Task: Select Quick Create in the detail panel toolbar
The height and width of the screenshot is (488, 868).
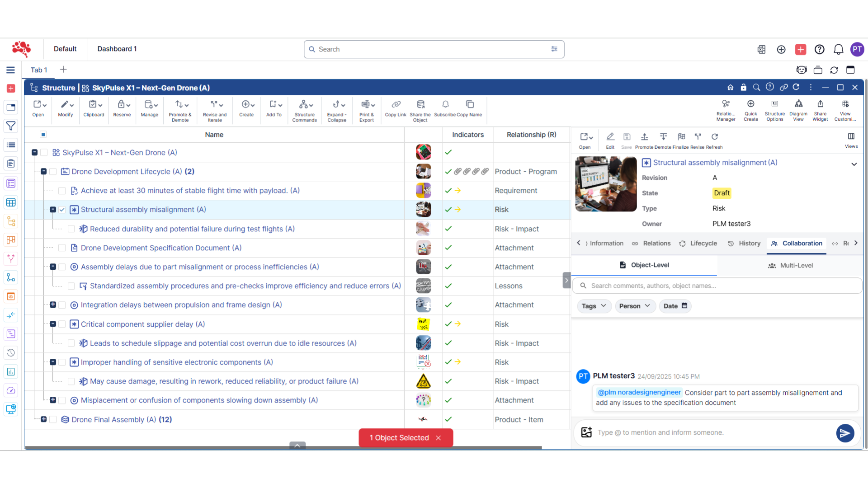Action: [751, 110]
